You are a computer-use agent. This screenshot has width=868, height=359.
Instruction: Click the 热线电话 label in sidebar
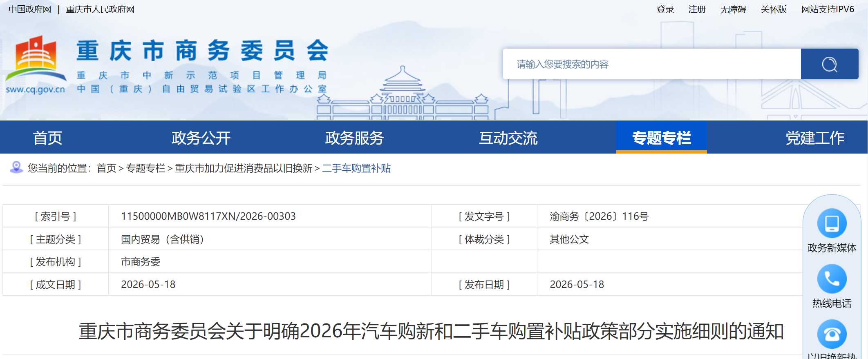coord(832,303)
